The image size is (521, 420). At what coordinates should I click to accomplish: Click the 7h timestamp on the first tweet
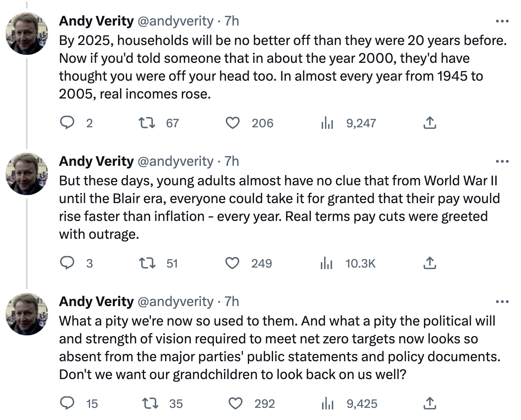click(x=231, y=21)
